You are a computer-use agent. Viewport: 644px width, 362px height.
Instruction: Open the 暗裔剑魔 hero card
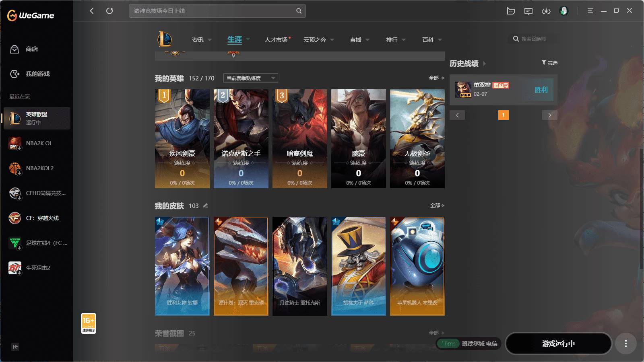coord(300,139)
